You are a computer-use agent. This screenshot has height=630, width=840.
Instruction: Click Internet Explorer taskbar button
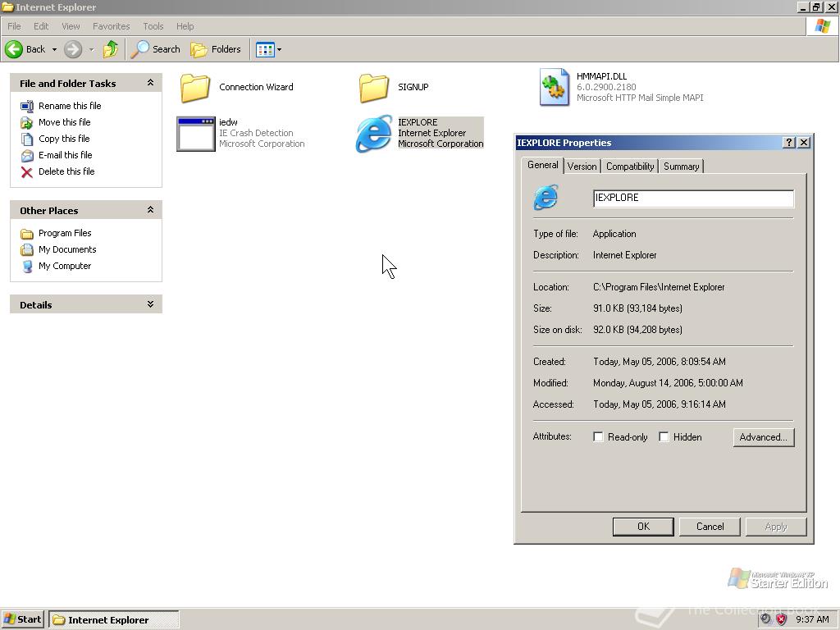[x=113, y=620]
